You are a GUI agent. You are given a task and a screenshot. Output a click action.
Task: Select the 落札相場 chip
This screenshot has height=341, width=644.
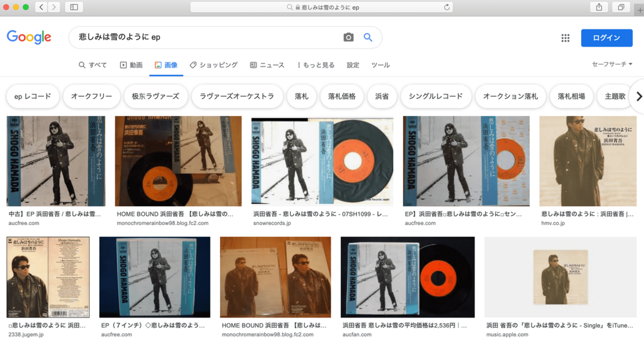[x=571, y=97]
